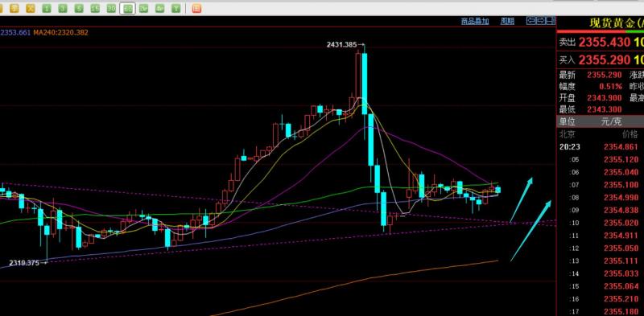Click tick price 2355.210 at :16
The width and height of the screenshot is (644, 316).
coord(621,299)
